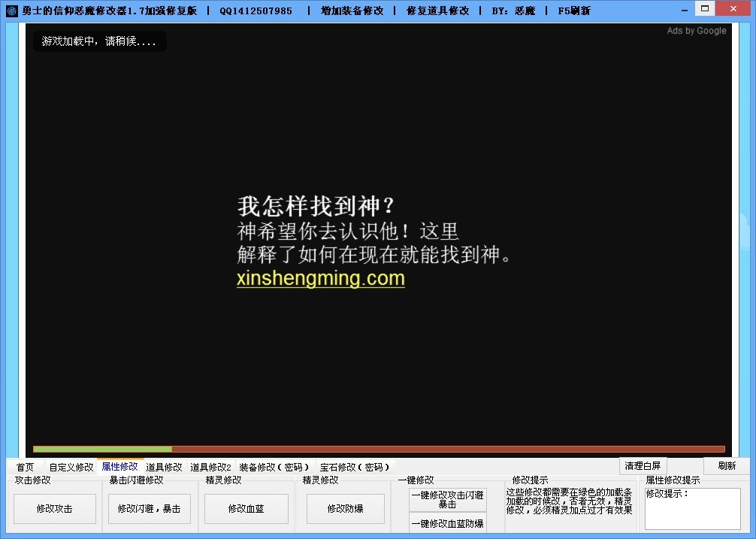This screenshot has height=539, width=756.
Task: Click the app icon in the title bar
Action: 11,11
